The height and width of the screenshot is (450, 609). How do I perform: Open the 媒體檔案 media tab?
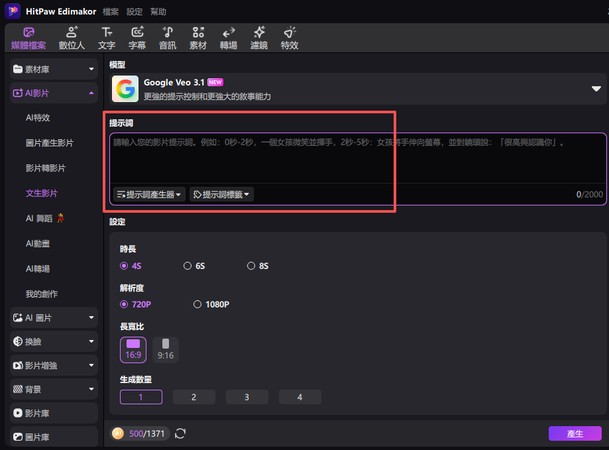tap(28, 38)
